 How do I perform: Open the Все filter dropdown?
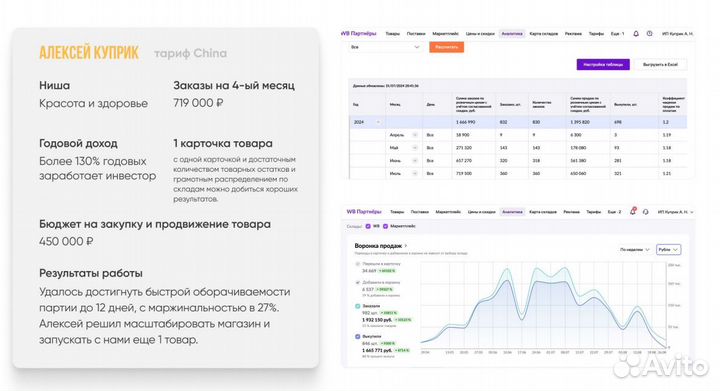click(385, 47)
